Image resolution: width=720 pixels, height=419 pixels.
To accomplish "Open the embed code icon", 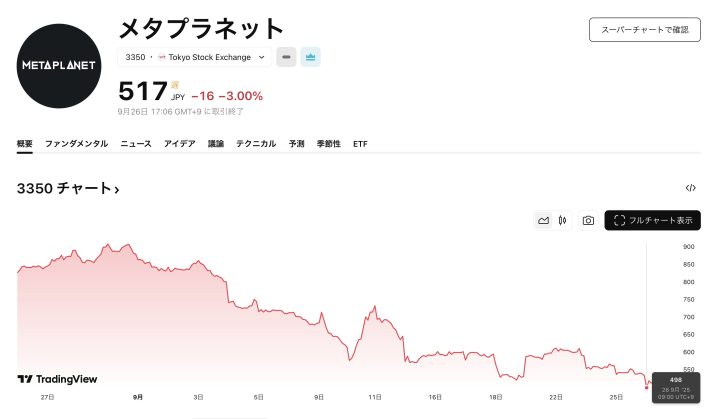I will coord(691,187).
